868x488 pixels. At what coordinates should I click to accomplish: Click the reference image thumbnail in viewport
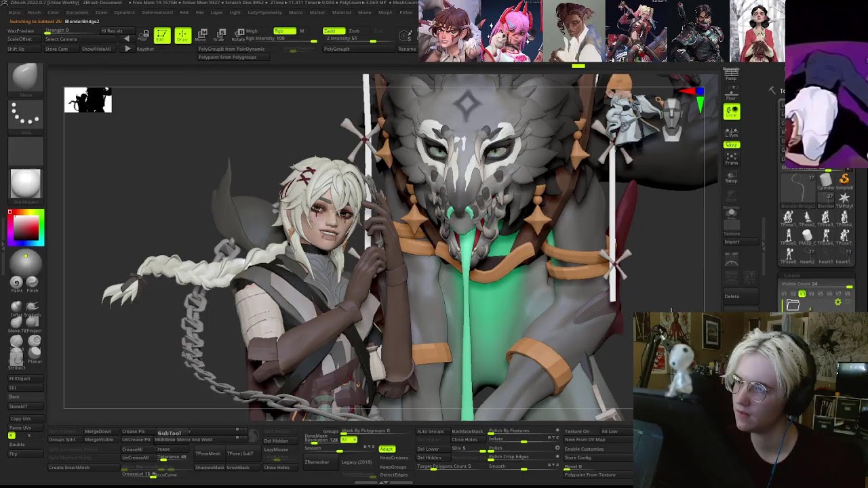pyautogui.click(x=88, y=100)
